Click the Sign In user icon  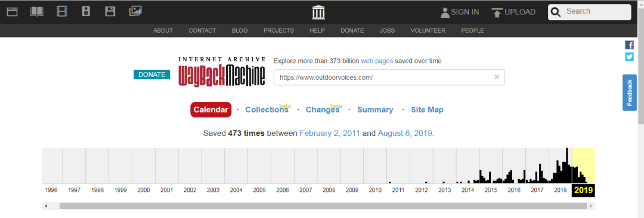(445, 13)
